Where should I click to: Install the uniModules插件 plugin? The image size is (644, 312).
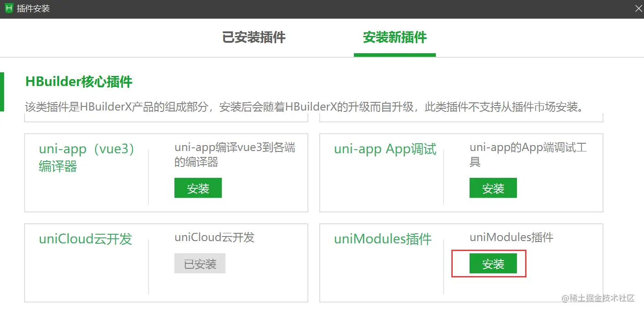pos(493,263)
